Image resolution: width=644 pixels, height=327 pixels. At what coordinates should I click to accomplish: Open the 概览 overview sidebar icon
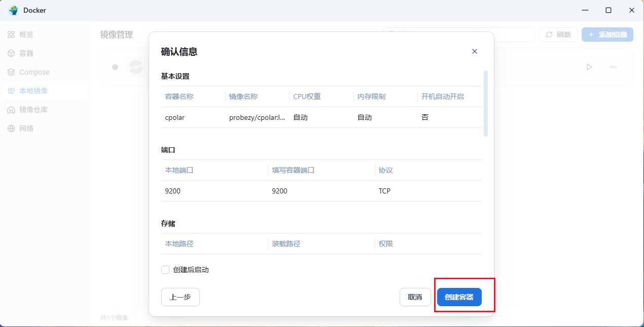(x=11, y=35)
